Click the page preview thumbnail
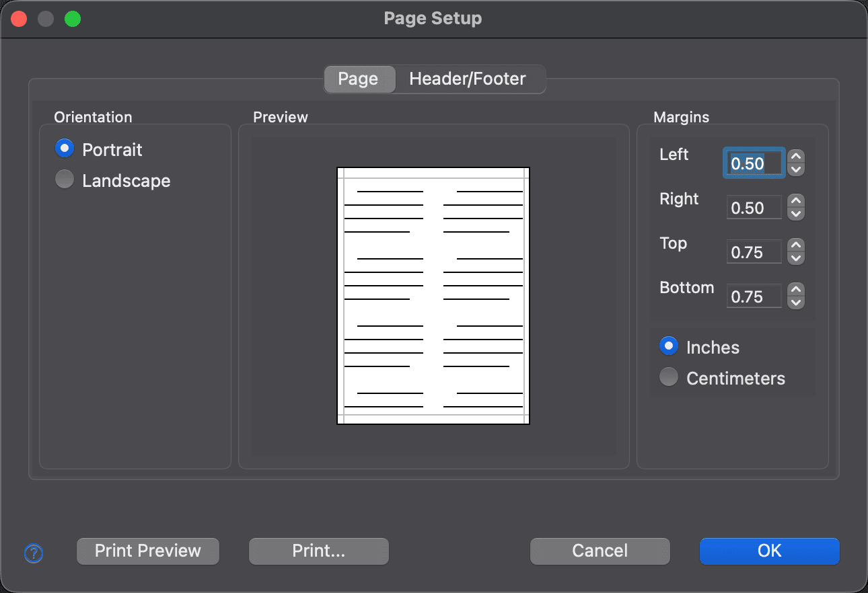 (433, 296)
